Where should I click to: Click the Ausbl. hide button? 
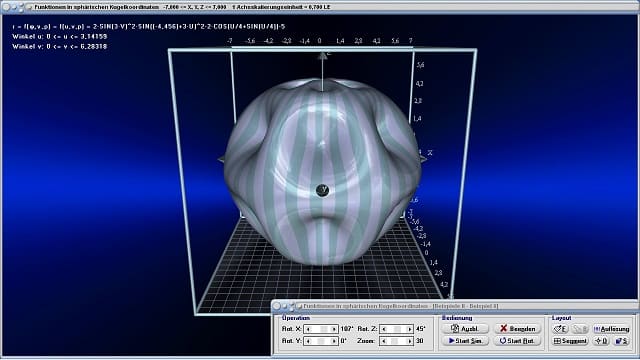pyautogui.click(x=465, y=329)
